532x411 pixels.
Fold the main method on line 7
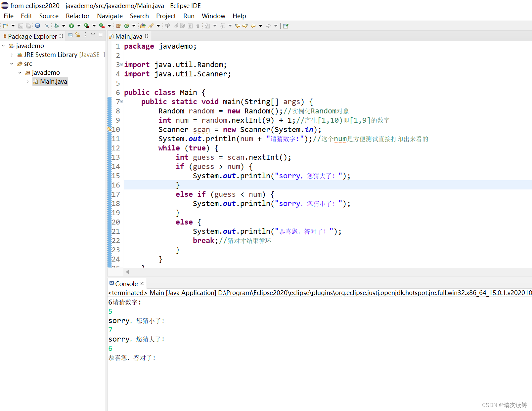tap(121, 101)
